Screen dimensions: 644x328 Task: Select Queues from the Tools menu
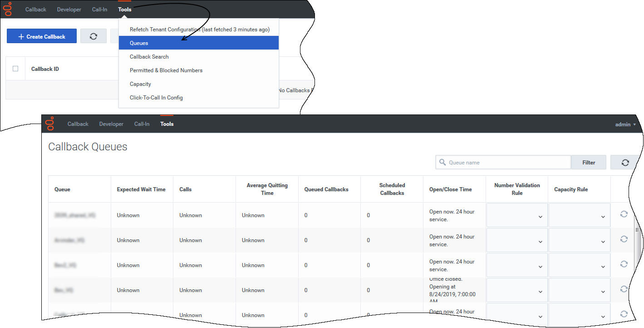pos(198,43)
